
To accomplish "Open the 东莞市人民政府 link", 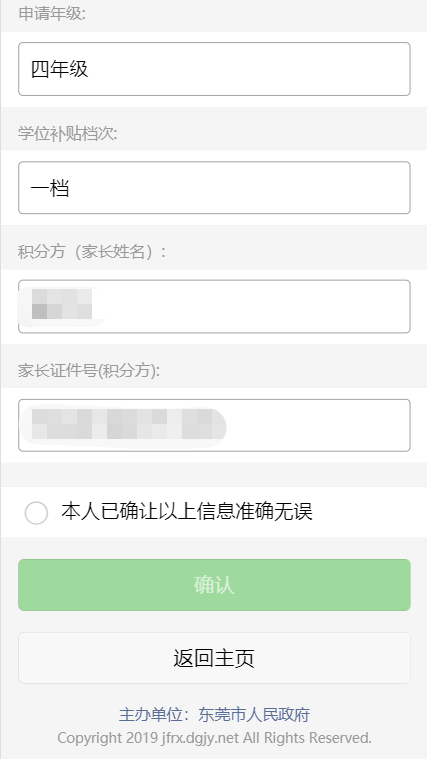I will 254,714.
